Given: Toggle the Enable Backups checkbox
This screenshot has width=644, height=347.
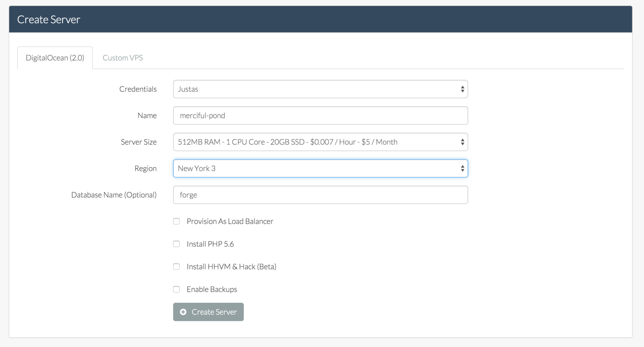Looking at the screenshot, I should tap(176, 289).
